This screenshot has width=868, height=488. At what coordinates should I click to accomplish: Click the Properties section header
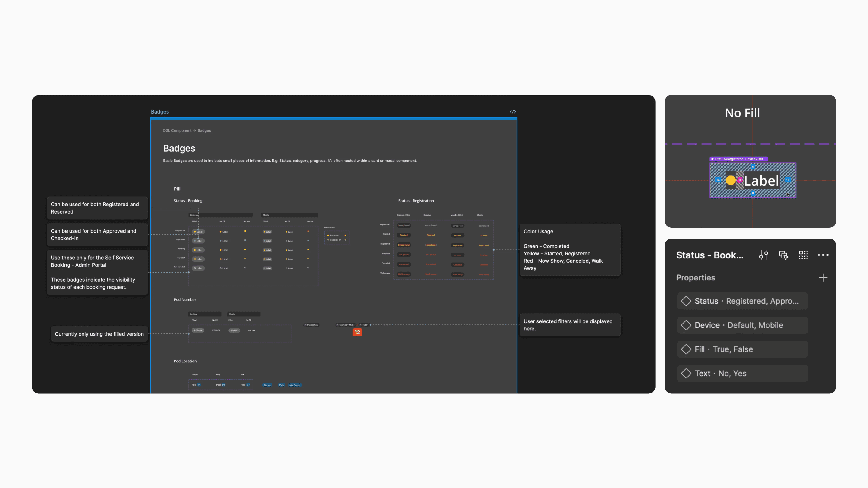(x=696, y=278)
